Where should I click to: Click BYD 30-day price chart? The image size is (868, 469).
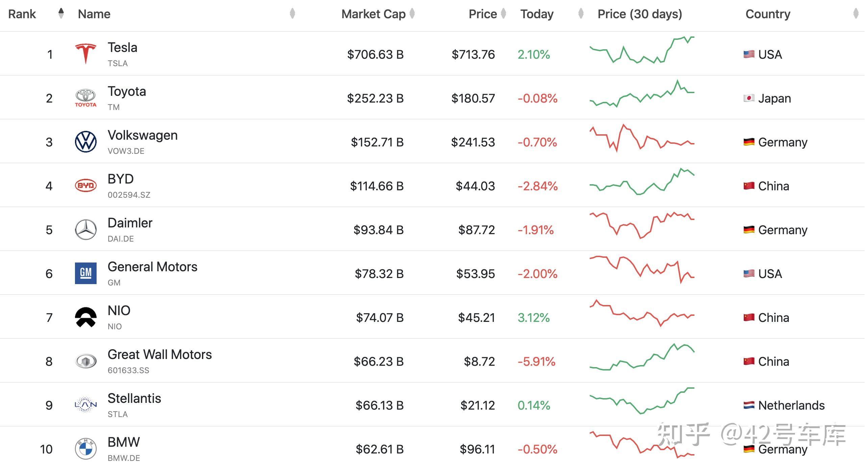(x=642, y=181)
